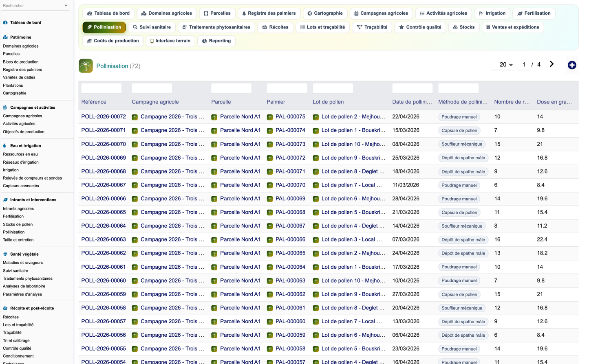Open Analyses de laboratoire in sidebar

point(24,286)
